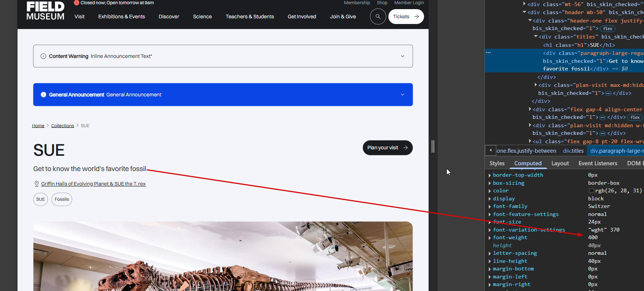Open the Discover menu

click(x=169, y=17)
